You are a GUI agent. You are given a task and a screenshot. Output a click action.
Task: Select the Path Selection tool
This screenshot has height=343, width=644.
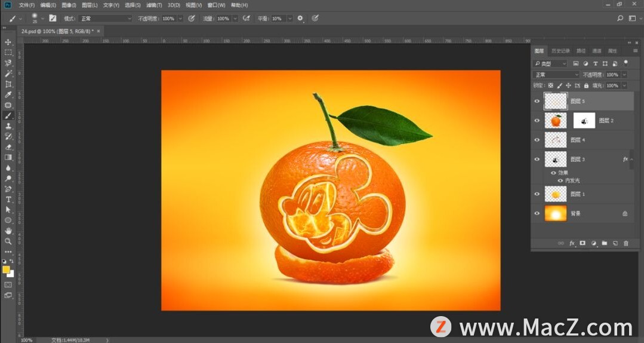pyautogui.click(x=8, y=210)
